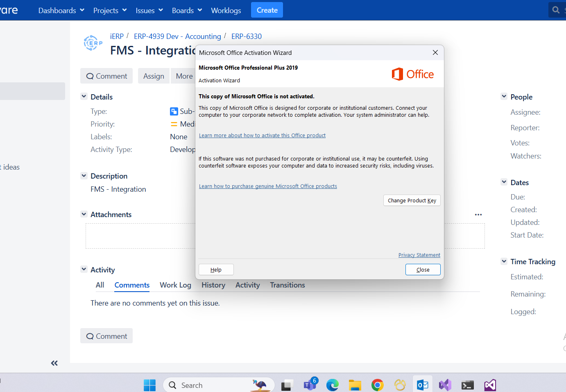Click the iERP project logo icon
The height and width of the screenshot is (392, 566).
point(93,43)
